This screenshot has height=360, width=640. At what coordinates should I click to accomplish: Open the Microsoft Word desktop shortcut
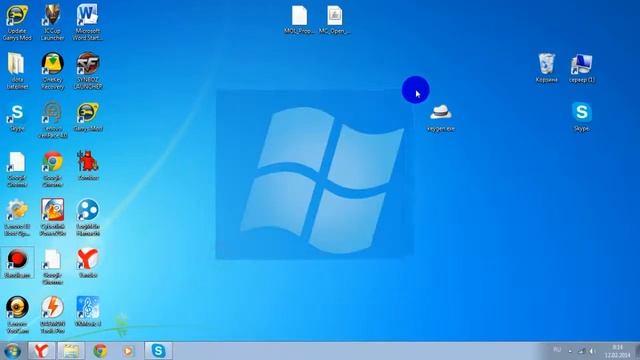[87, 21]
